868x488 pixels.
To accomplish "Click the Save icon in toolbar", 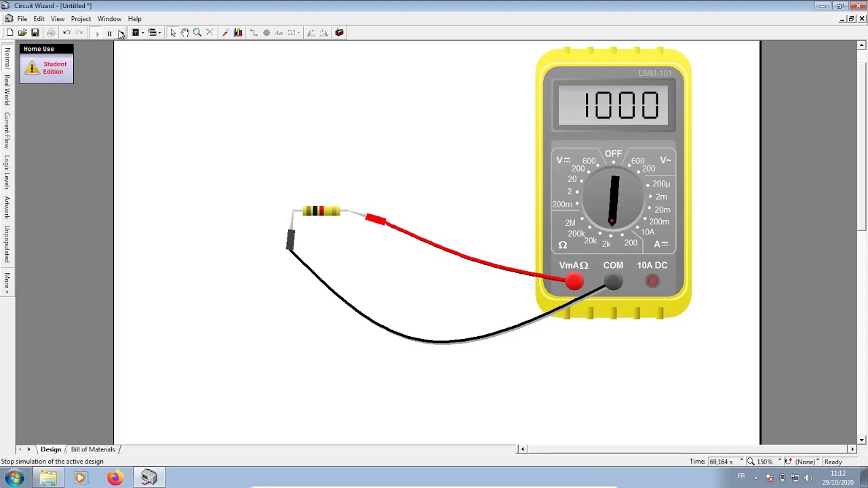I will [35, 33].
